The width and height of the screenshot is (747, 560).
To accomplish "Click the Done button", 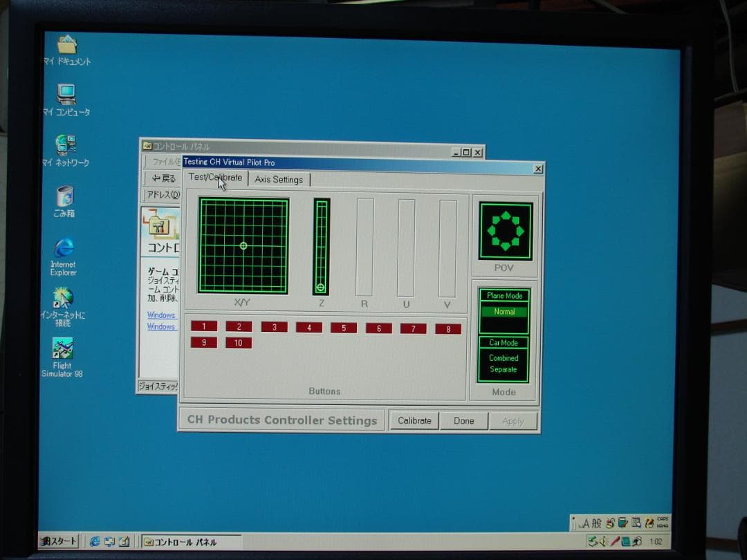I will pyautogui.click(x=463, y=421).
